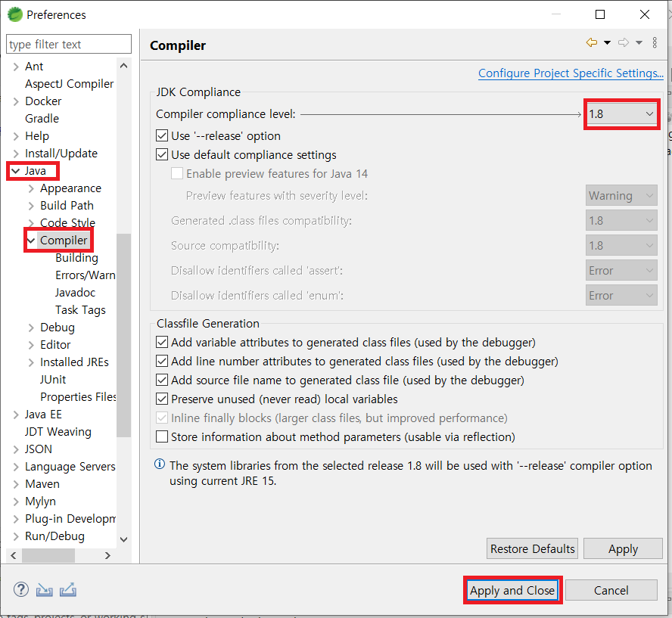This screenshot has width=672, height=618.
Task: Toggle Add source file name checkbox
Action: [x=162, y=380]
